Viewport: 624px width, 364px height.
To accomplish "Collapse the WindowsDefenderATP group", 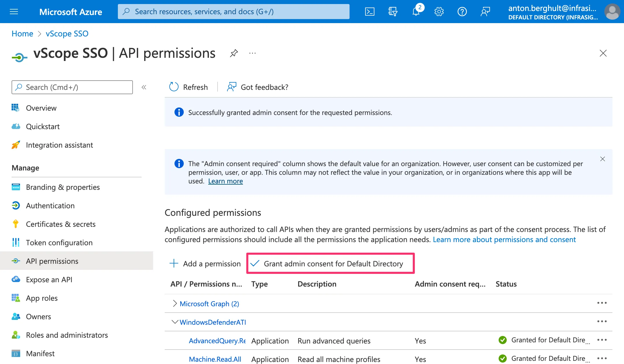I will coord(174,322).
